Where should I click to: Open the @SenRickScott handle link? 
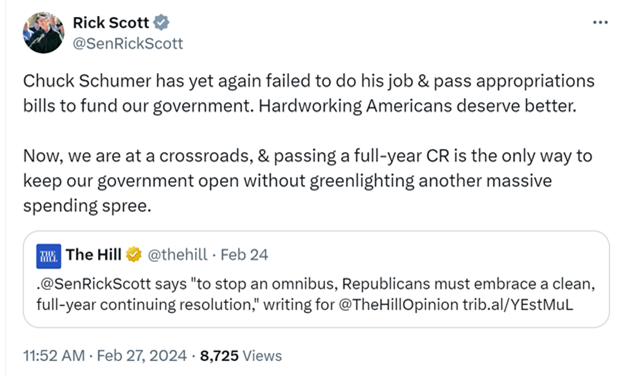pyautogui.click(x=128, y=44)
